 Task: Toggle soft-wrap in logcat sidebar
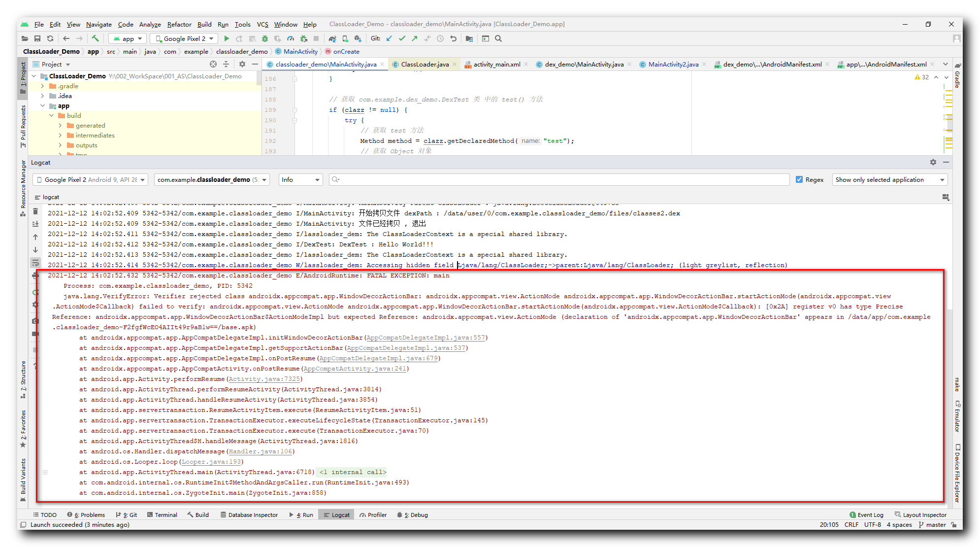coord(35,263)
